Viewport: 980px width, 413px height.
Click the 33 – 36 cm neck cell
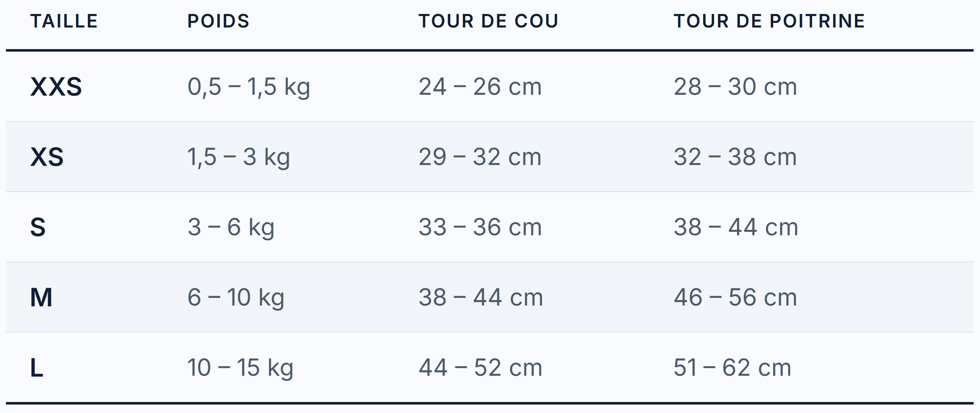[480, 227]
